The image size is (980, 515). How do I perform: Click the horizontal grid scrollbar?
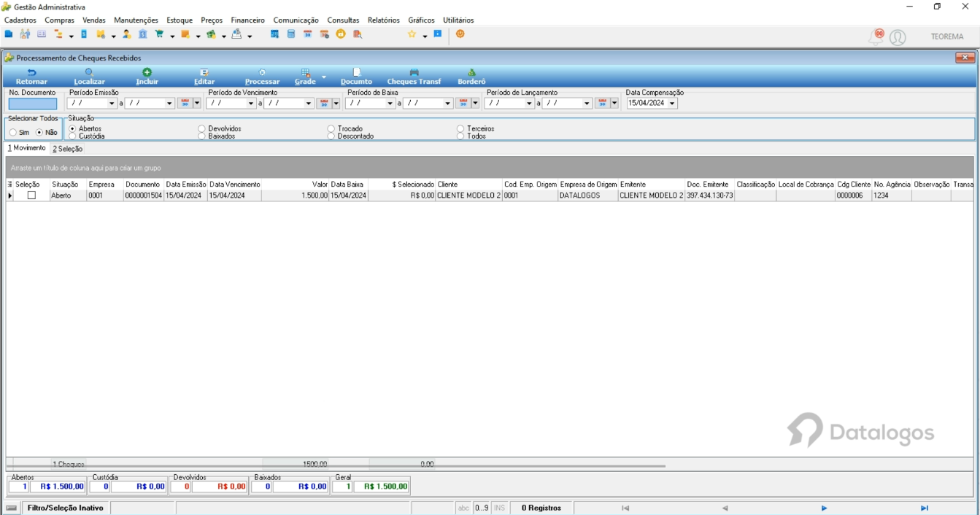pos(339,465)
